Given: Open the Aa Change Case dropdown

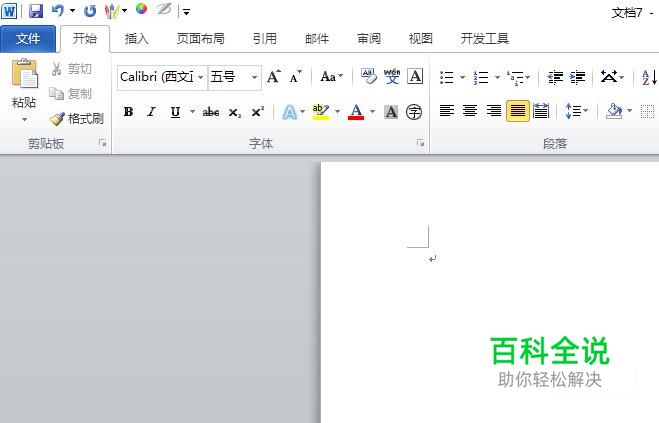Looking at the screenshot, I should tap(332, 77).
